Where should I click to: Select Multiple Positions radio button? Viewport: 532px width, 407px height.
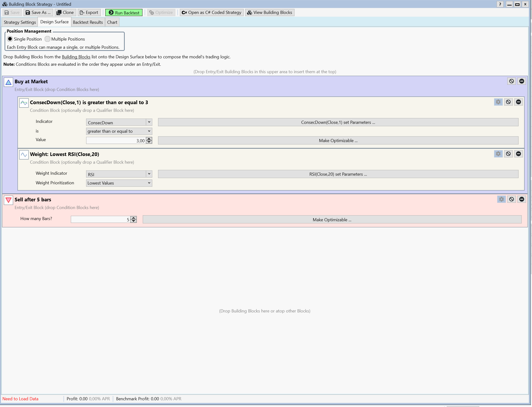(47, 39)
